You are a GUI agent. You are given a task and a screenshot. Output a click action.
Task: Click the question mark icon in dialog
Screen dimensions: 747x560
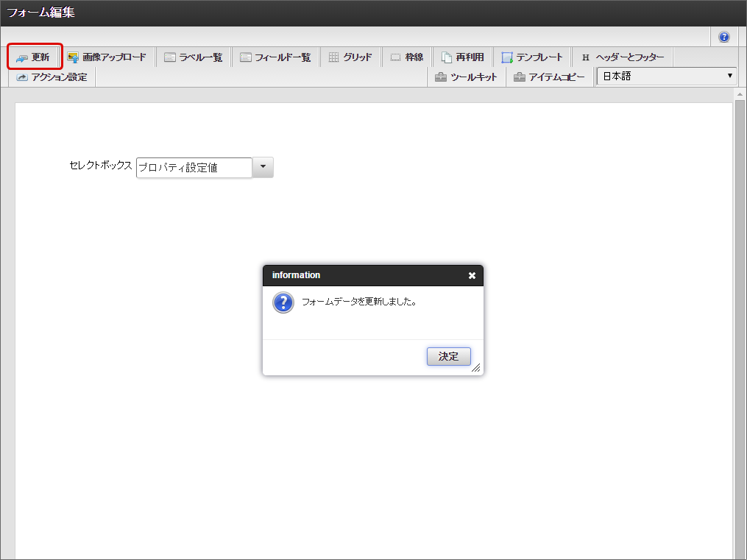(283, 302)
